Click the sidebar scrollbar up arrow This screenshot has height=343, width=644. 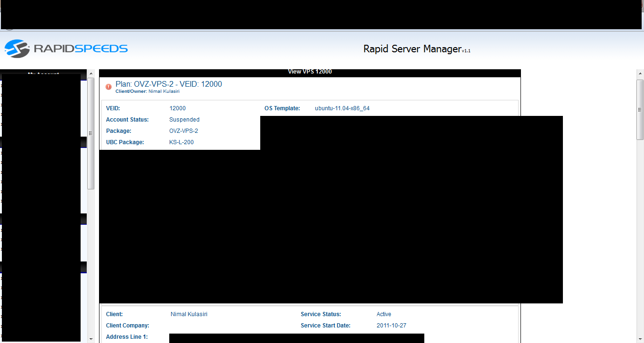[x=91, y=74]
